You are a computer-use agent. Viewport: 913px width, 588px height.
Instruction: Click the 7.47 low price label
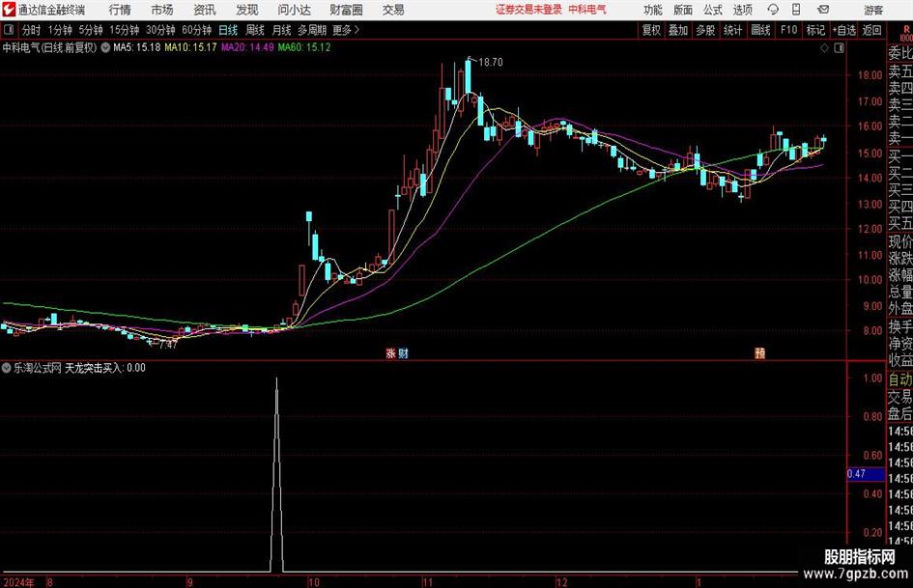tap(168, 345)
